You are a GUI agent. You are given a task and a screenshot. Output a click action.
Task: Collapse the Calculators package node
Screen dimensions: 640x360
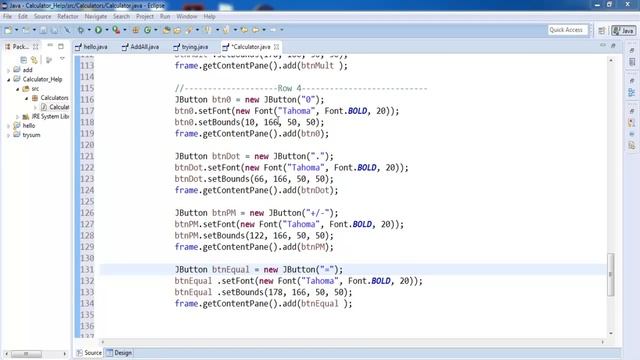pos(27,98)
